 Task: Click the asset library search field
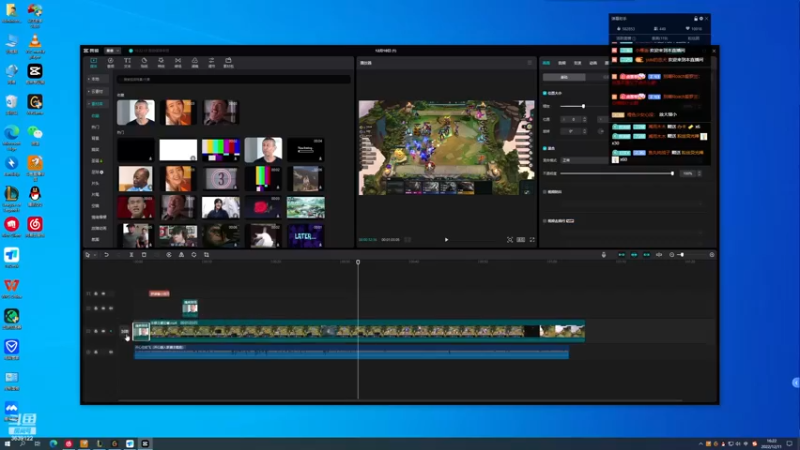[x=233, y=79]
